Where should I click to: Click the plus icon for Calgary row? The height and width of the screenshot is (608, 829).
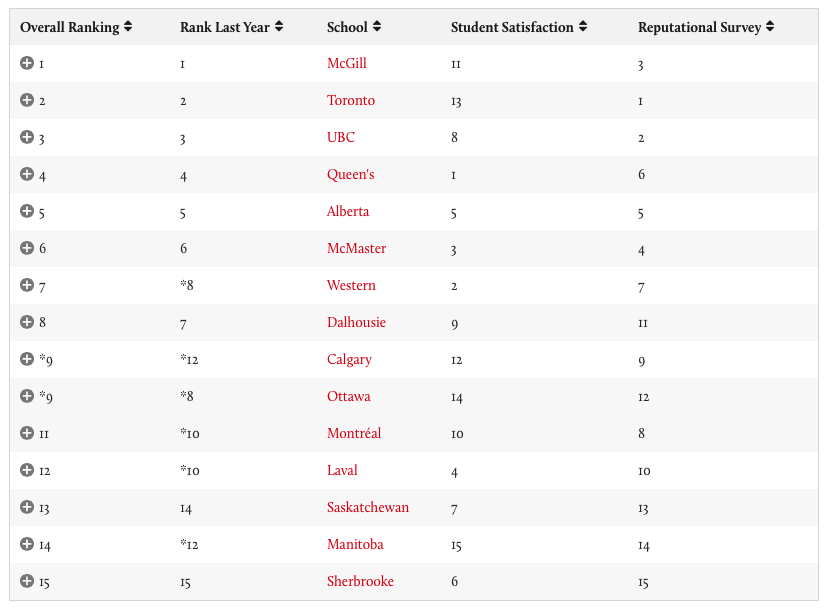pos(27,359)
